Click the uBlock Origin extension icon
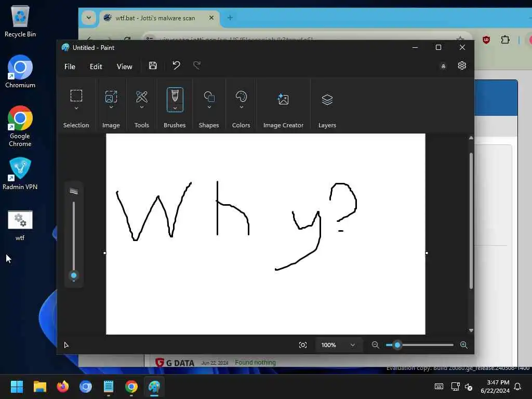532x399 pixels. coord(486,39)
